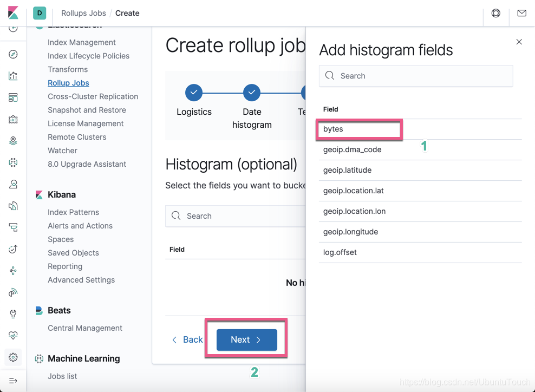Select the geoip.location.lon field

(x=420, y=211)
